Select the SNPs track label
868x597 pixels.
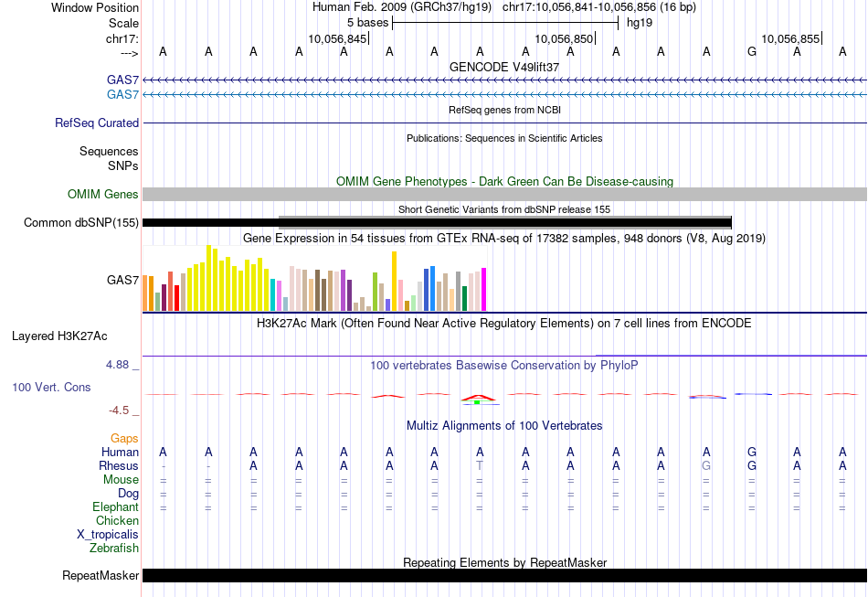pyautogui.click(x=123, y=165)
